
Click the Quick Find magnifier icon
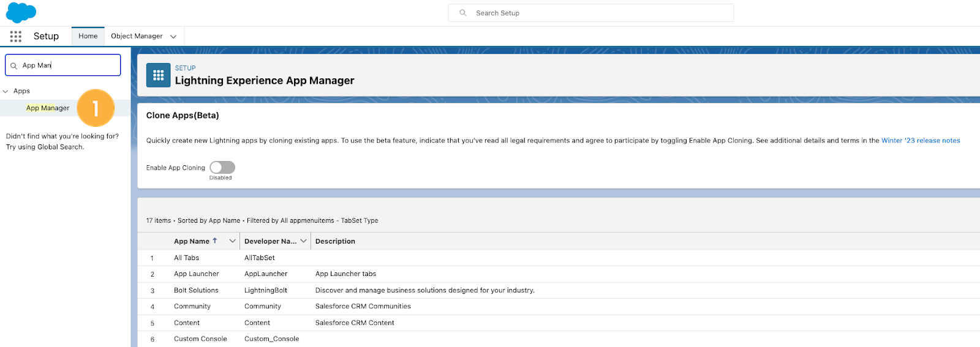pos(13,65)
